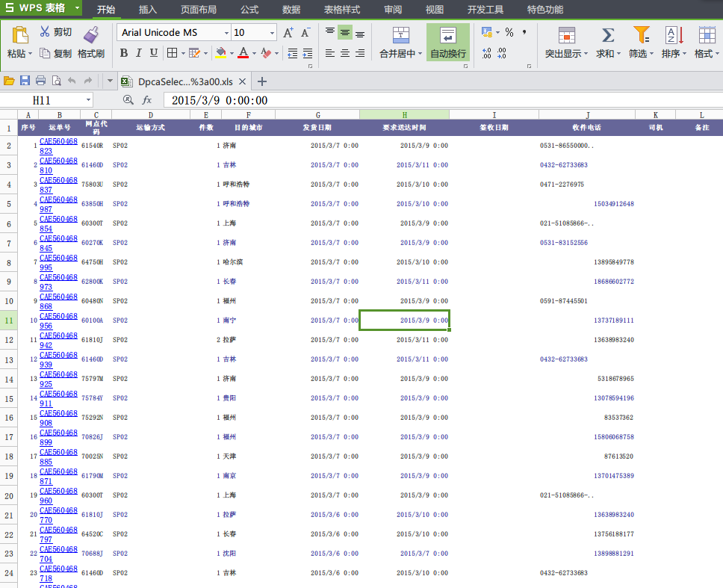Align text right
Image resolution: width=723 pixels, height=588 pixels.
point(360,53)
